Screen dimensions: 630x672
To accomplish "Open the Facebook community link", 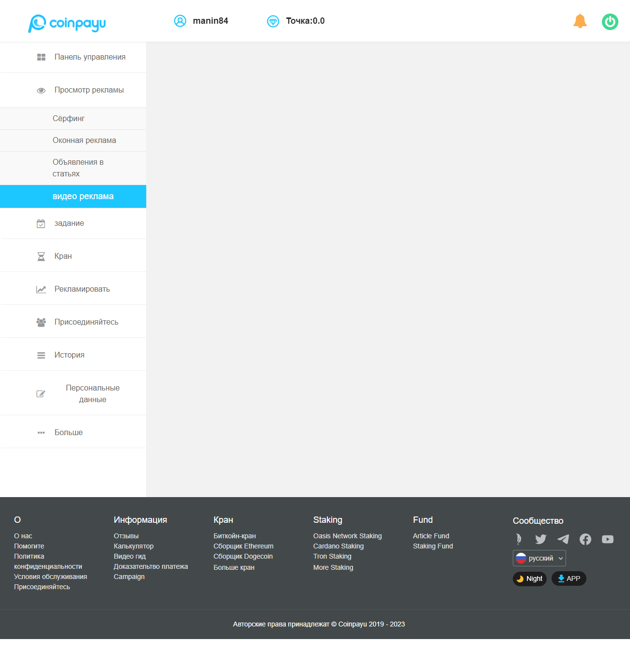I will 585,539.
